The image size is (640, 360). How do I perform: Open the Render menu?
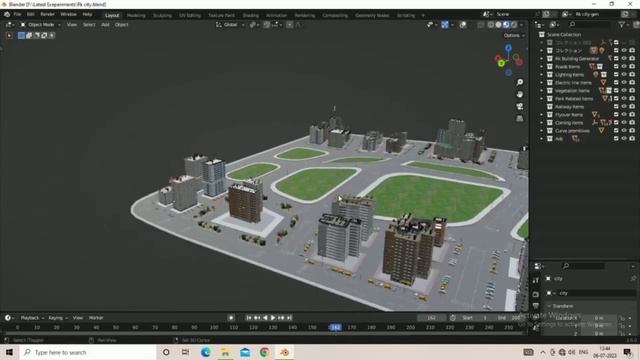click(47, 14)
